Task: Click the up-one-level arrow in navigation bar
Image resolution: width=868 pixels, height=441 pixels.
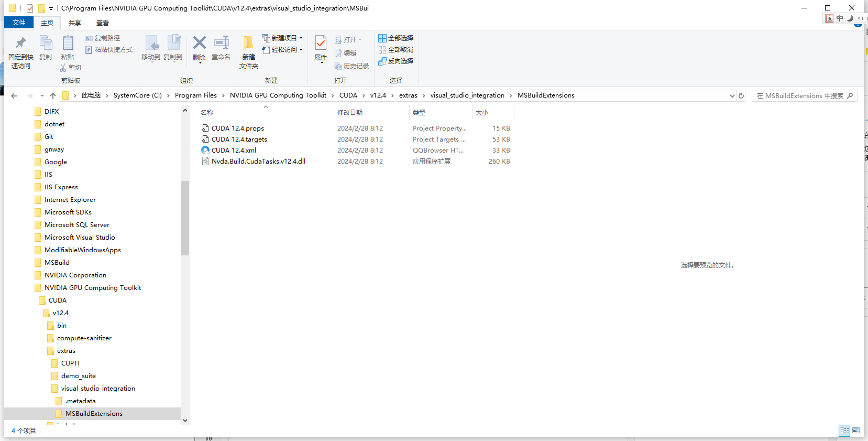Action: coord(53,95)
